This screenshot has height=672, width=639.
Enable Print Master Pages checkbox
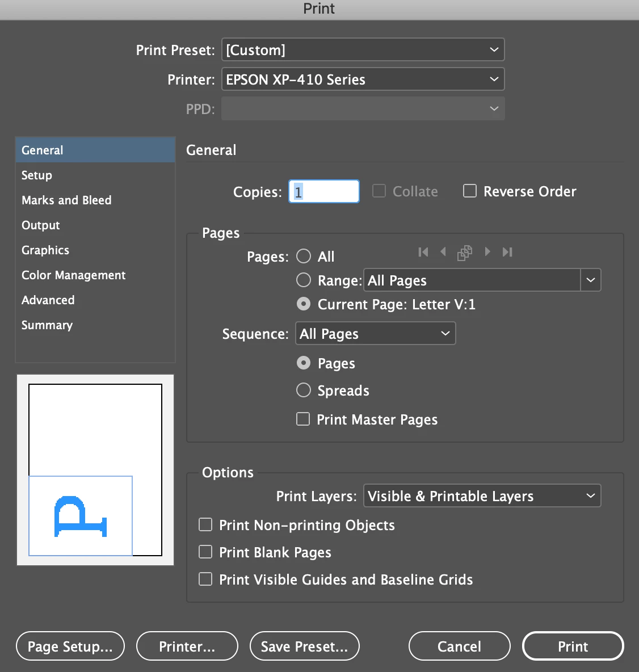click(303, 419)
